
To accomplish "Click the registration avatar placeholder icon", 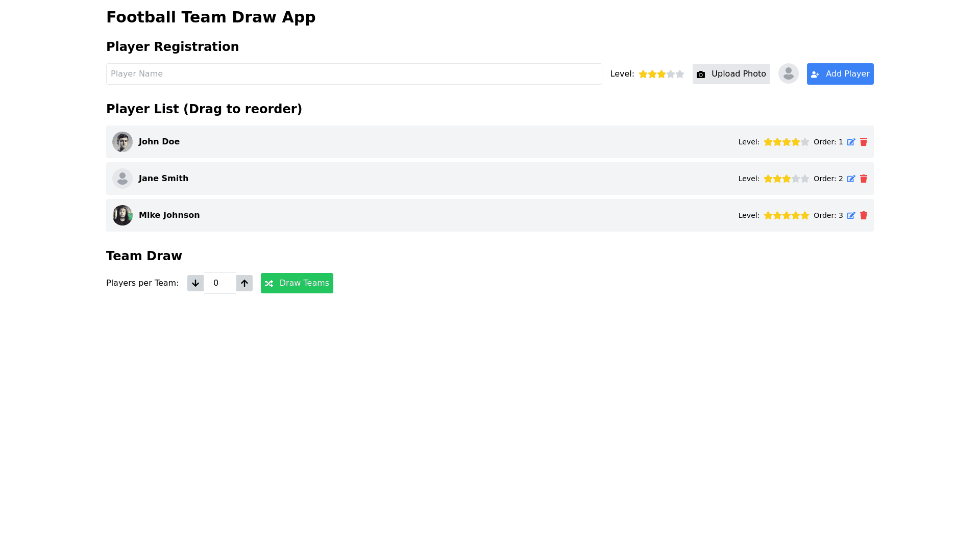I will [x=788, y=74].
